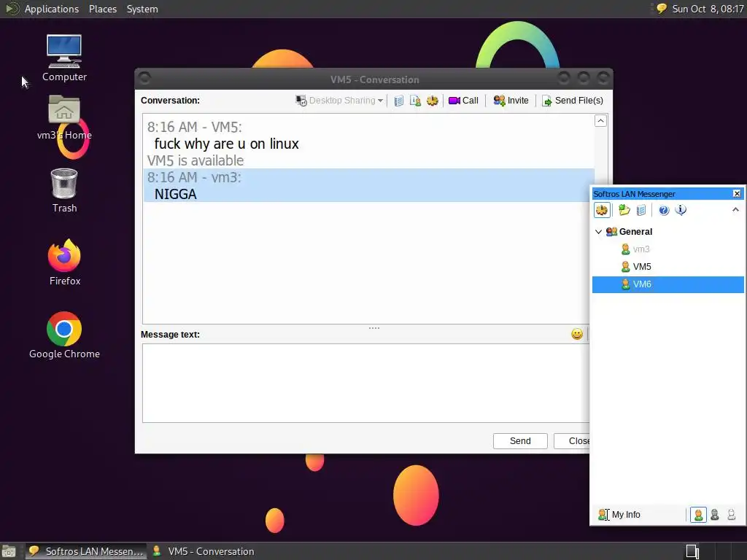Viewport: 747px width, 560px height.
Task: Open My Info in Messenger panel
Action: coord(619,515)
